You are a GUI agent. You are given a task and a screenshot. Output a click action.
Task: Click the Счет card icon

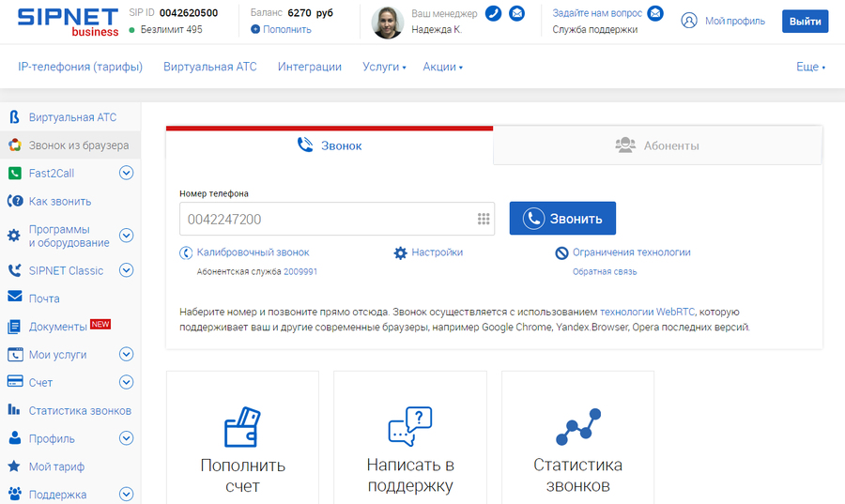14,381
